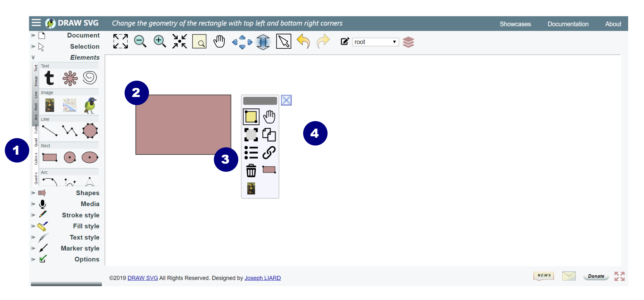This screenshot has height=300, width=644.
Task: Select the arc tool in Arc group
Action: 50,181
